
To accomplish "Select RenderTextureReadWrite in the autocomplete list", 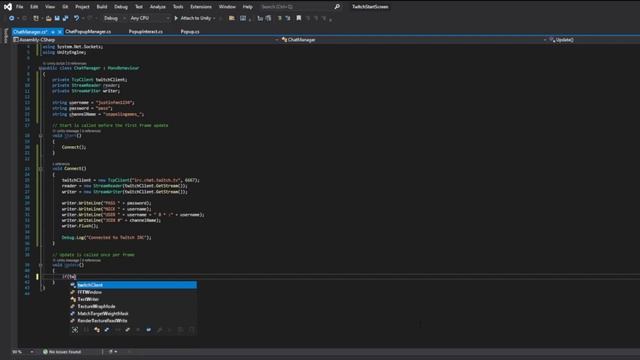I will pos(133,321).
